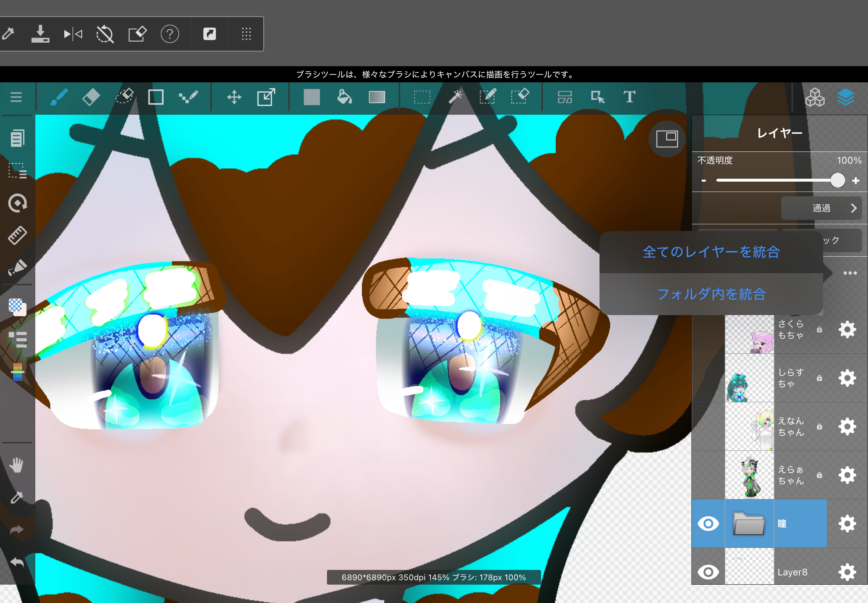
Task: Select the Hand pan tool
Action: tap(17, 465)
